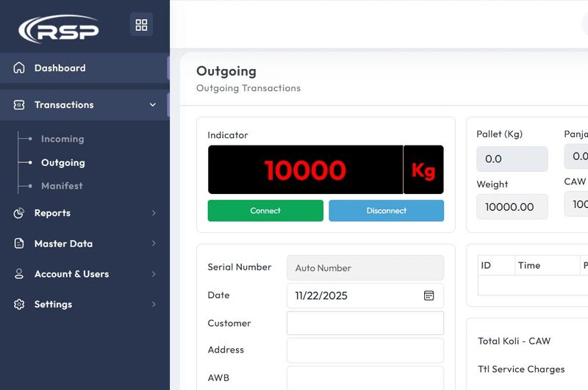Open the Account & Users menu item
This screenshot has width=588, height=390.
click(85, 274)
